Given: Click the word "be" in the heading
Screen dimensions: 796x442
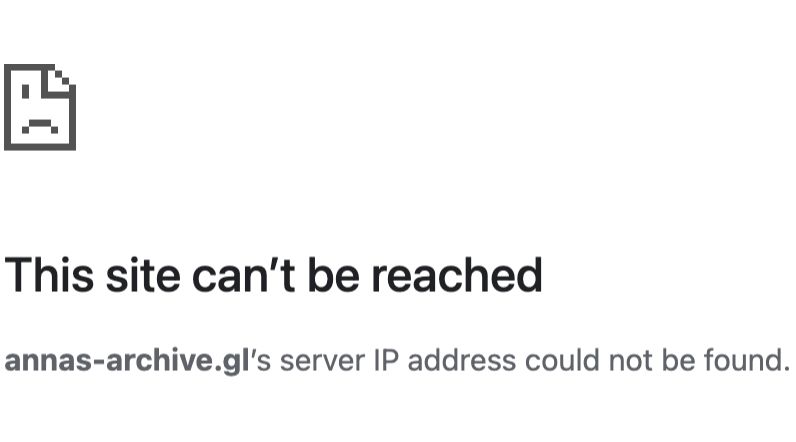Looking at the screenshot, I should click(x=334, y=275).
